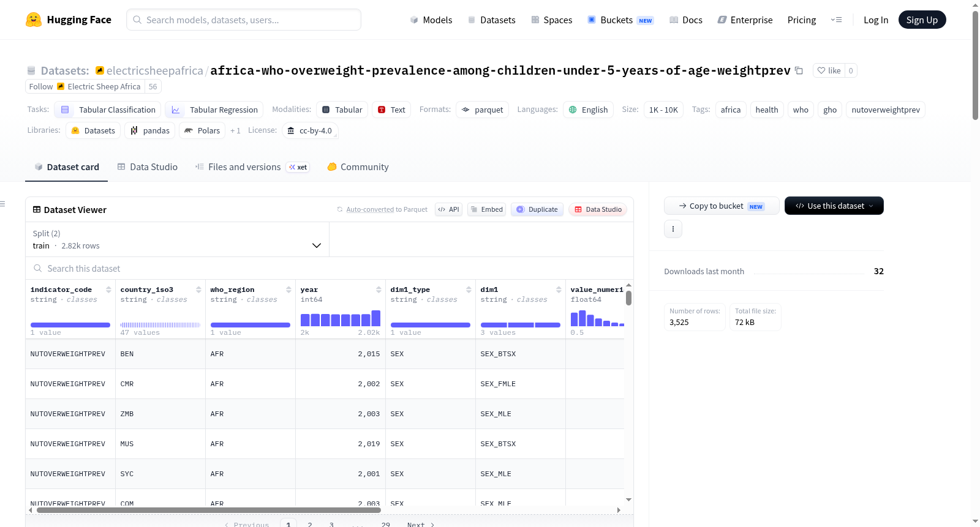Click the Embed button in Dataset Viewer
980x527 pixels.
click(x=487, y=209)
